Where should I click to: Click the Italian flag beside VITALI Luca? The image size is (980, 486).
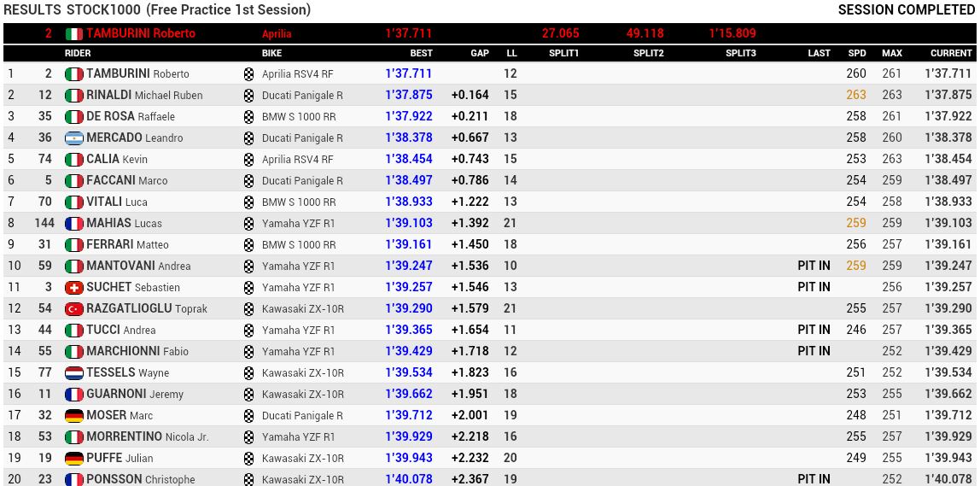[x=73, y=202]
